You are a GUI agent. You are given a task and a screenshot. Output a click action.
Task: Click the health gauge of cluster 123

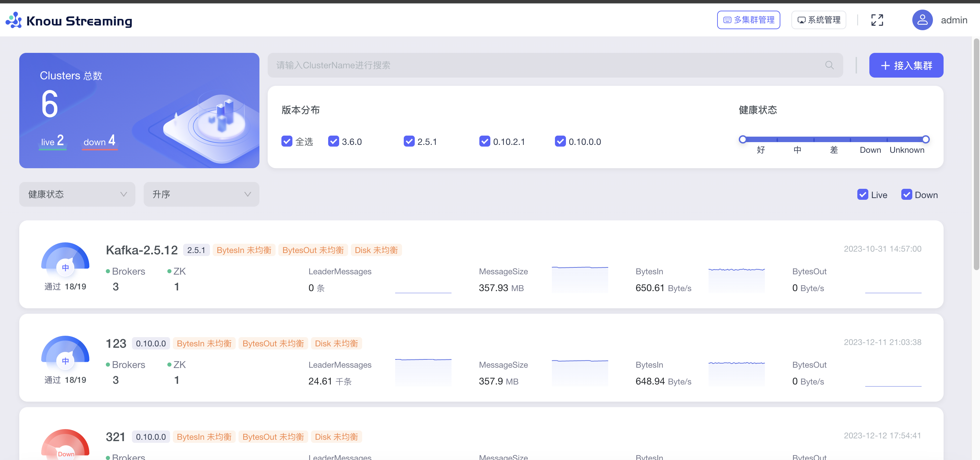pos(65,354)
